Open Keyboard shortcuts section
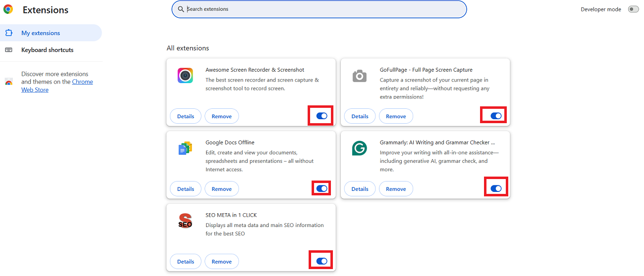The width and height of the screenshot is (644, 276). [51, 50]
